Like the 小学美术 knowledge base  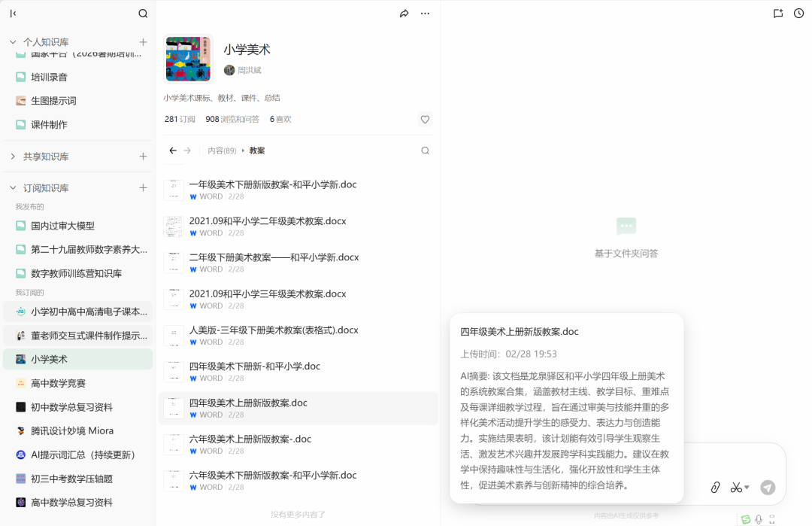pyautogui.click(x=425, y=120)
